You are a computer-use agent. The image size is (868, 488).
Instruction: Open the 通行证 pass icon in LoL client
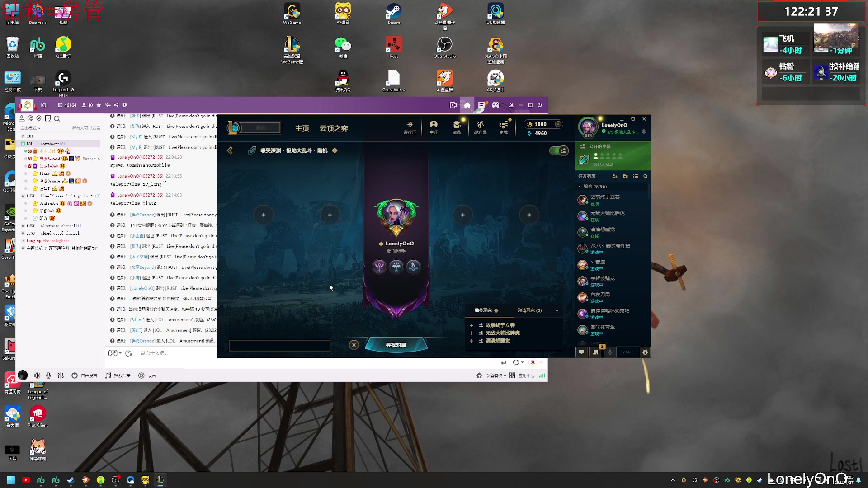(410, 127)
